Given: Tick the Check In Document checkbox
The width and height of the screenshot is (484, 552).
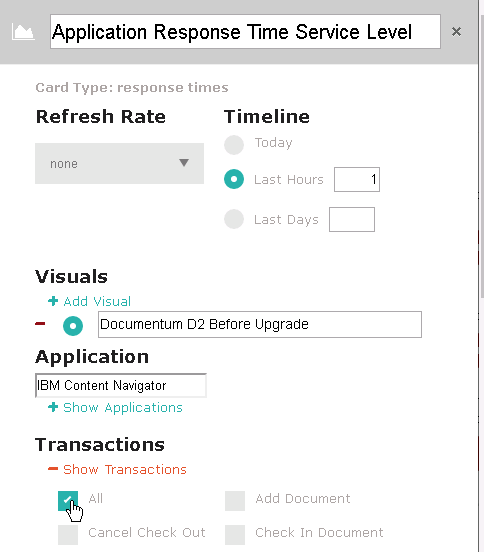Looking at the screenshot, I should tap(235, 534).
